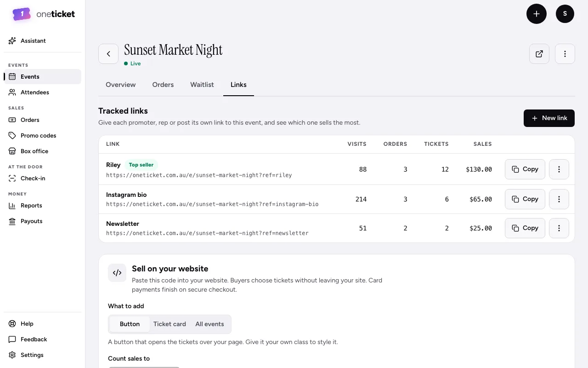Open Orders in the sidebar
The image size is (588, 368).
coord(42,120)
